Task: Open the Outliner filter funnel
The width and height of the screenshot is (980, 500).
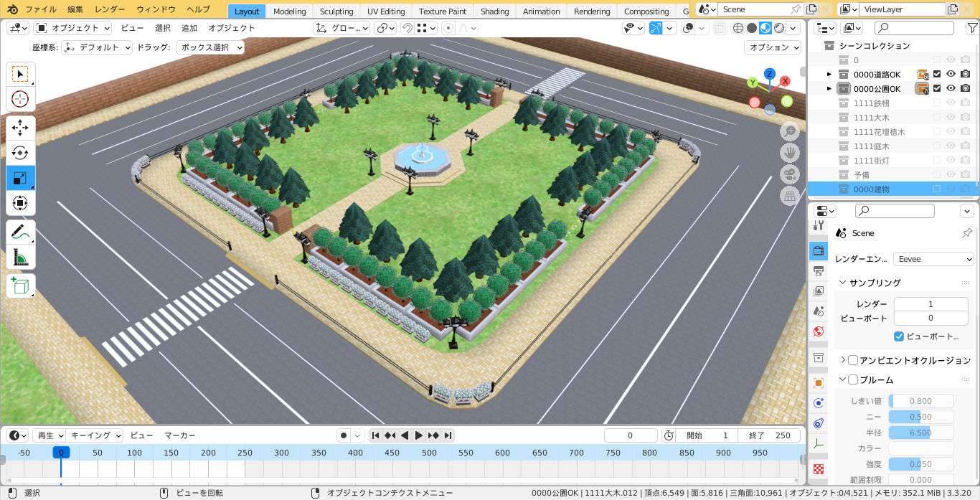Action: [x=971, y=28]
